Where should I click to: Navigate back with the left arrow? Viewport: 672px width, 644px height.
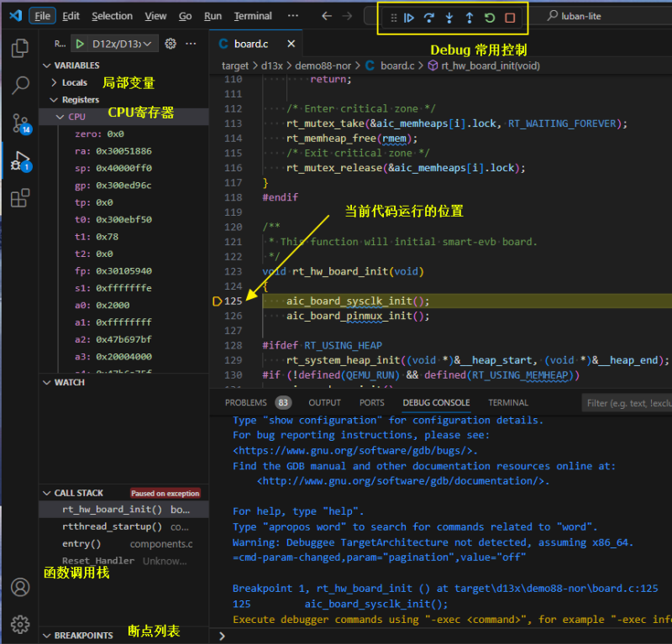(327, 16)
